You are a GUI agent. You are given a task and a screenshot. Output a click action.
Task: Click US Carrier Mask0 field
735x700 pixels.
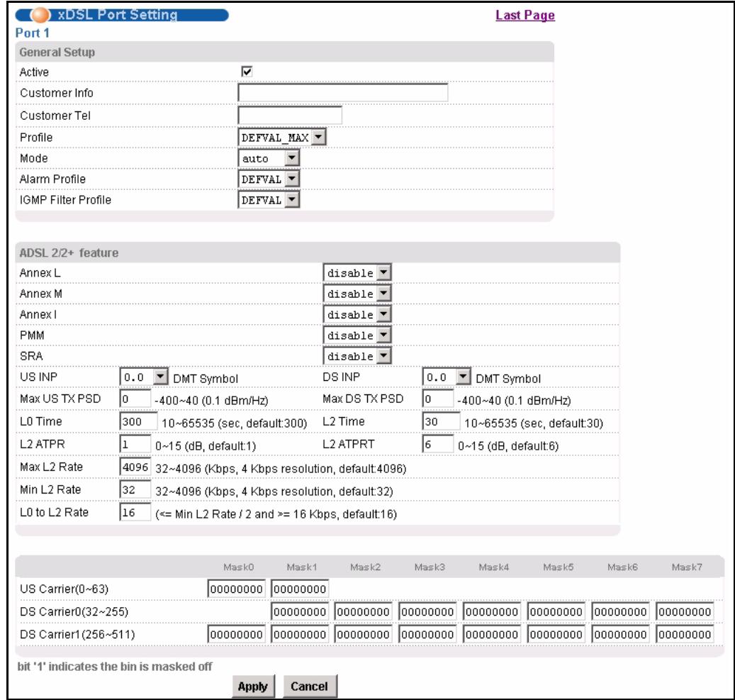pyautogui.click(x=236, y=589)
